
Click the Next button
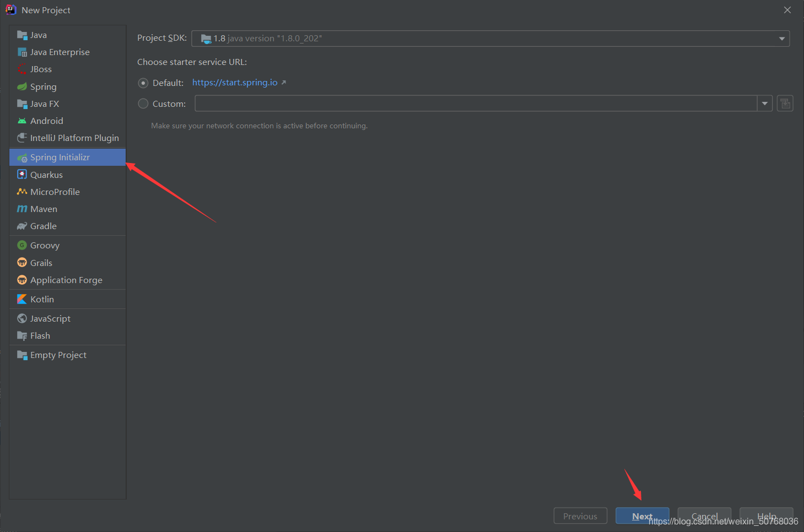point(643,516)
